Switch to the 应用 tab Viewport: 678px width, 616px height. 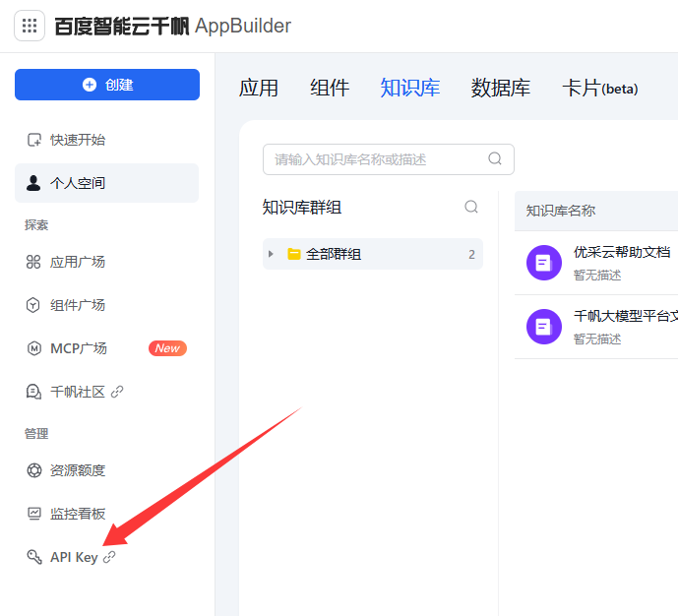tap(259, 88)
